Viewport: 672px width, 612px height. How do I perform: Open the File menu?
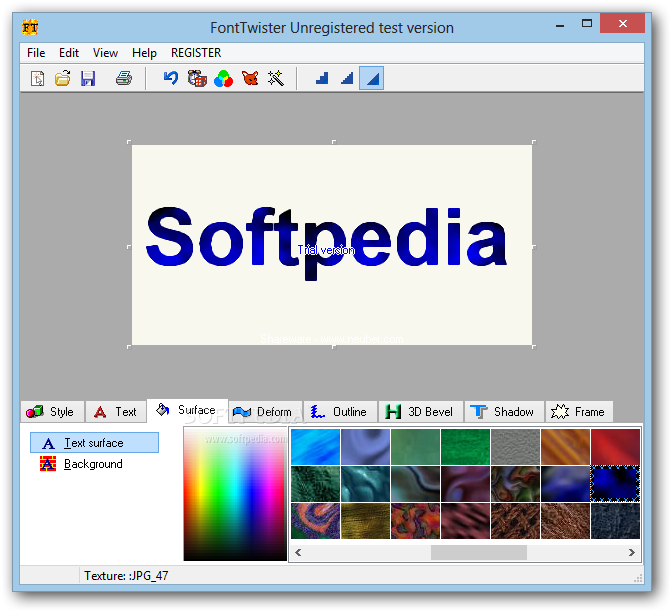[x=36, y=53]
